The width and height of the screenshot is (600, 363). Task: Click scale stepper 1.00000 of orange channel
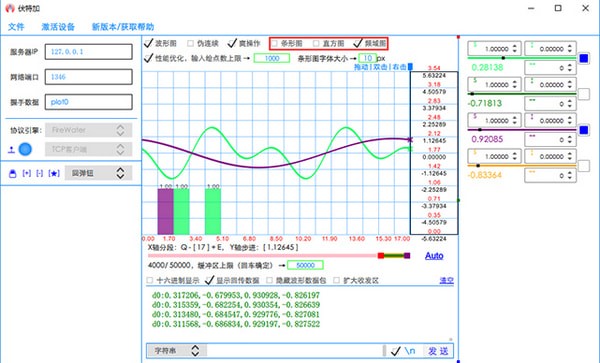tap(494, 156)
